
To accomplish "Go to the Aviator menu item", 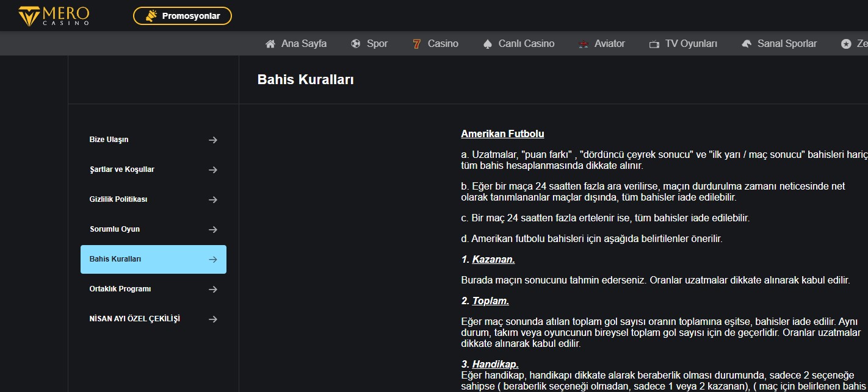I will (609, 44).
